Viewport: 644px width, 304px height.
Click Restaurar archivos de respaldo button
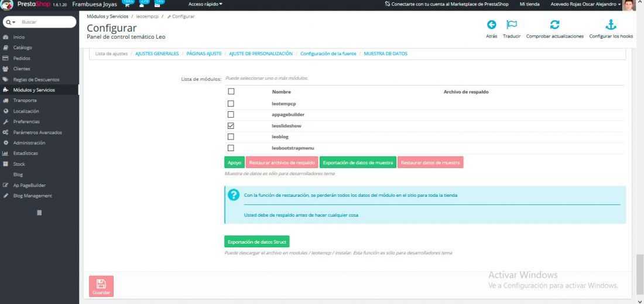(x=282, y=163)
